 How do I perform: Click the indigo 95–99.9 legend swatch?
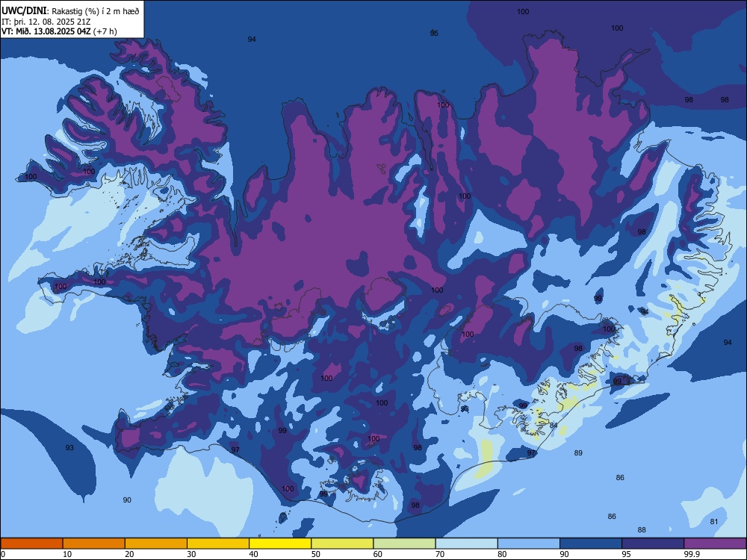(x=653, y=544)
